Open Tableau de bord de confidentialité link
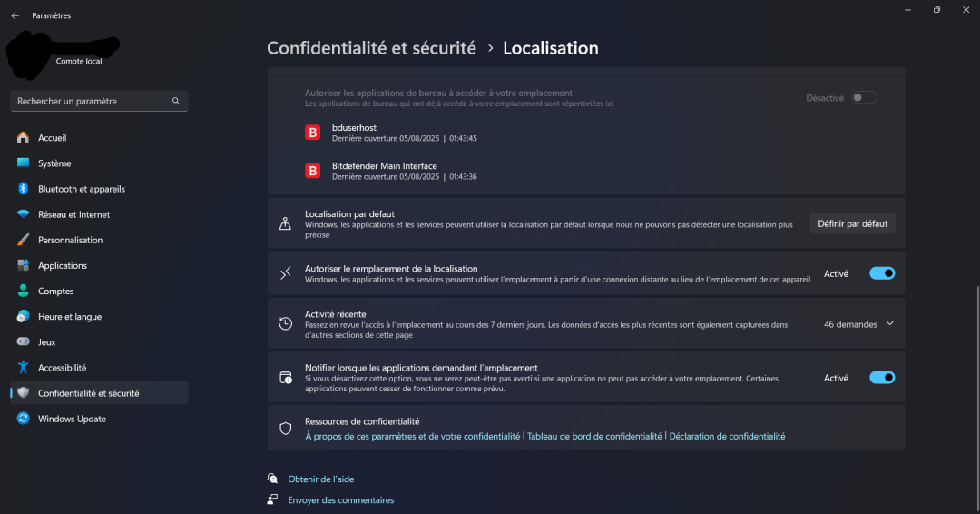Viewport: 980px width, 514px height. 594,437
